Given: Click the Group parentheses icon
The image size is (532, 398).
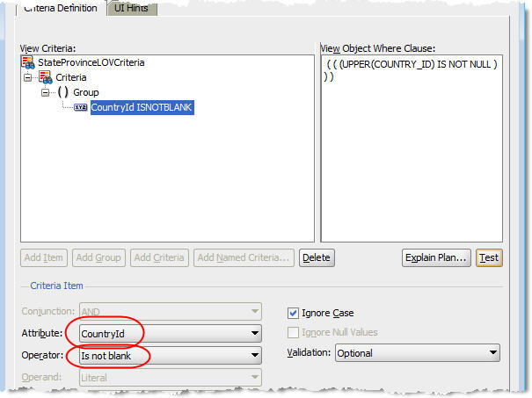Looking at the screenshot, I should pos(63,92).
